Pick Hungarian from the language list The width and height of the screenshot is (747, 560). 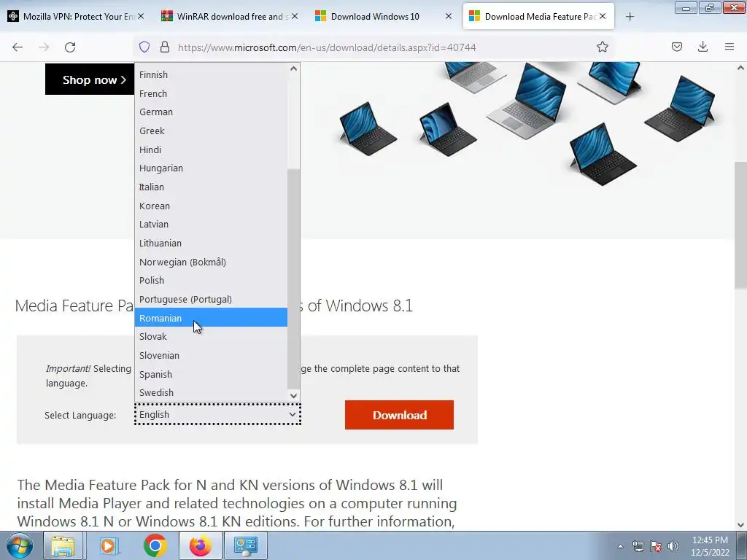click(211, 168)
